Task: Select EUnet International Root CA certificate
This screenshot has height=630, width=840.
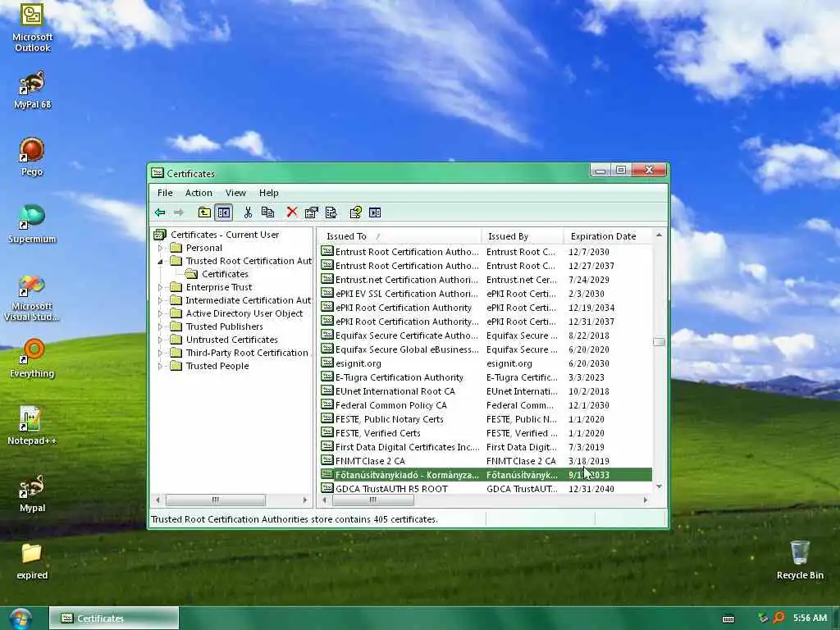Action: tap(486, 391)
